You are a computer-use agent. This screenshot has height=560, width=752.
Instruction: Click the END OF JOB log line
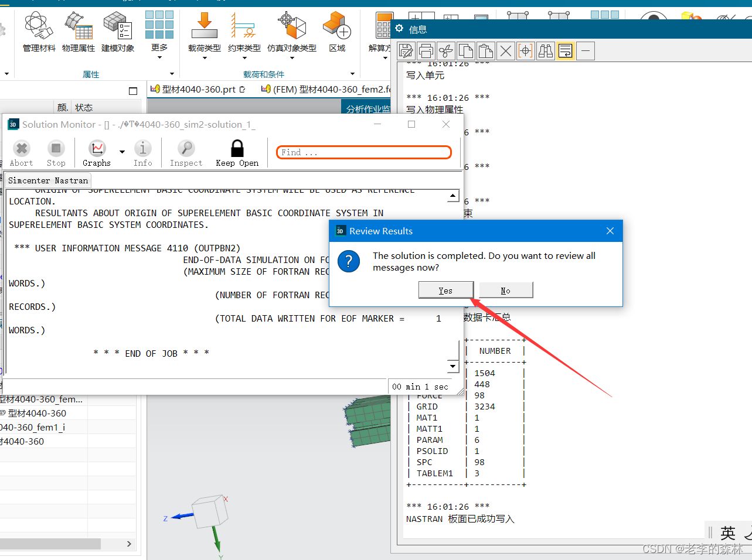click(151, 353)
